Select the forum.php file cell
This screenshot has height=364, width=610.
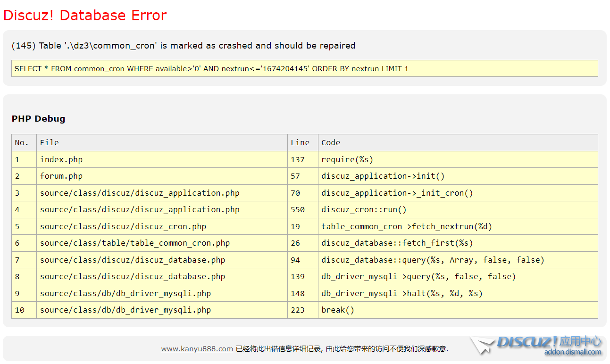(61, 176)
